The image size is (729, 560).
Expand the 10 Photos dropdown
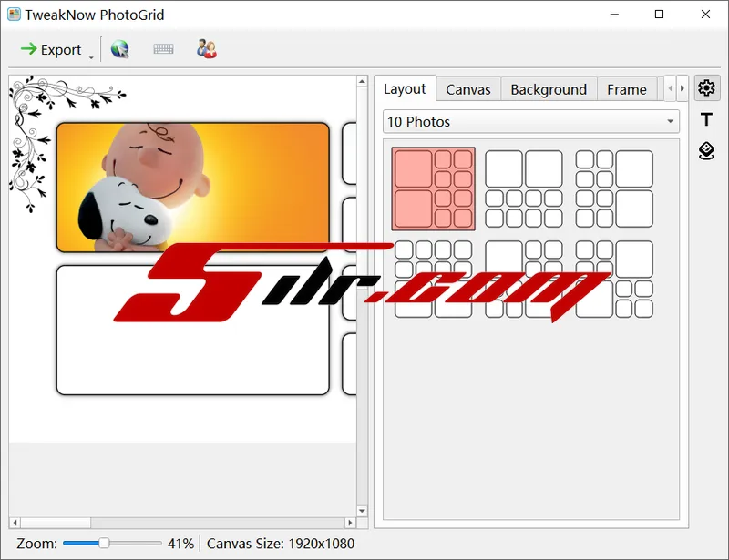[531, 122]
